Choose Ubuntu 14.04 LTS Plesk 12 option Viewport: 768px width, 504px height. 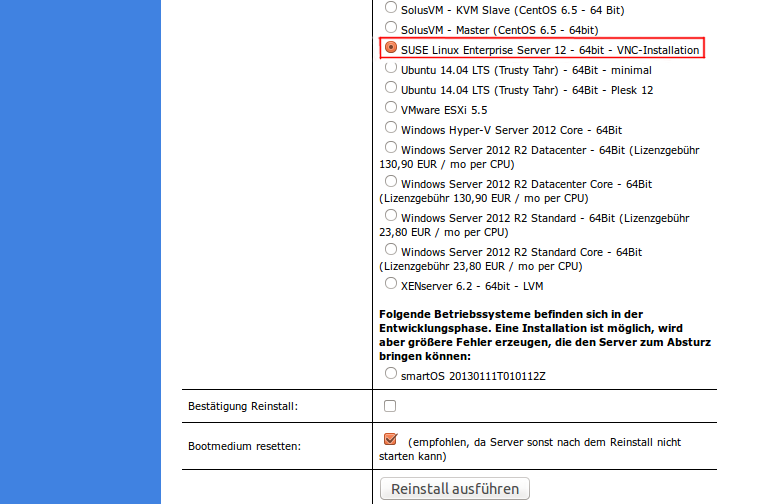pos(390,88)
